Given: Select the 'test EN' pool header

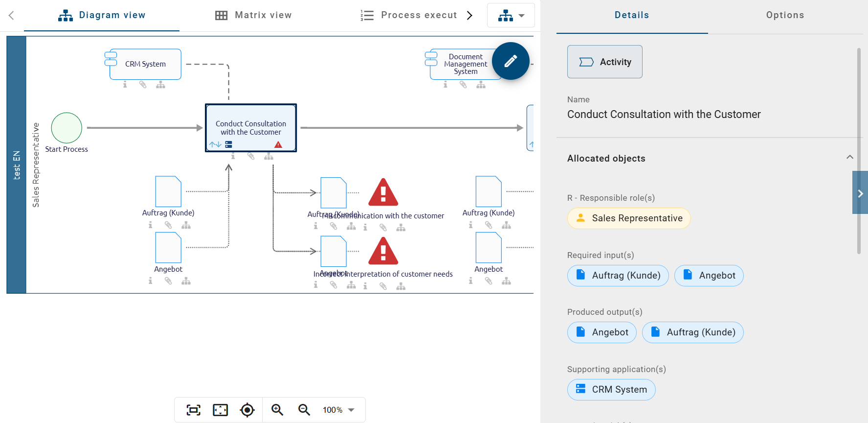Looking at the screenshot, I should (x=17, y=165).
